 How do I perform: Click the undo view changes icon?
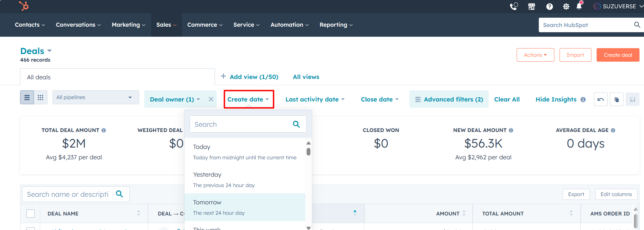tap(601, 99)
